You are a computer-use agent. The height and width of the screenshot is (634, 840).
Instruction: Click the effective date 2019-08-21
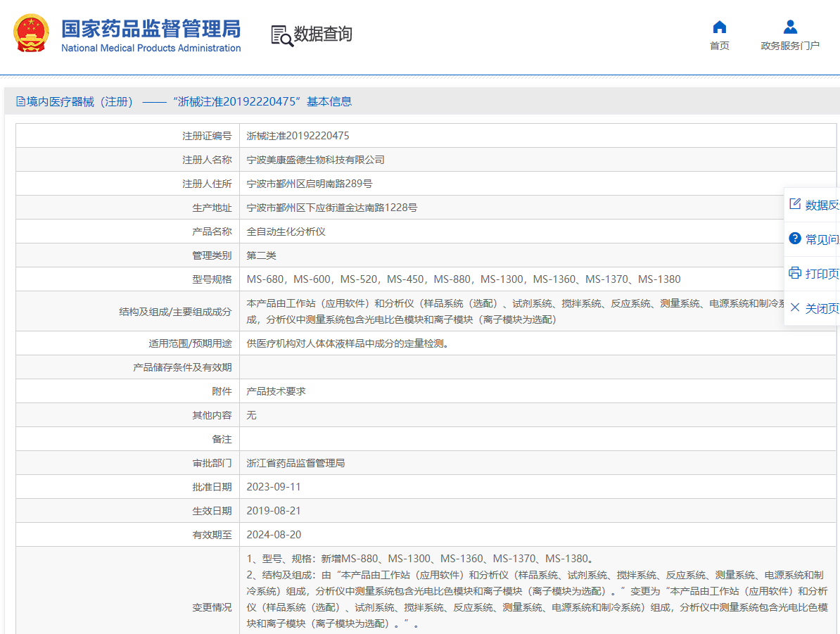[274, 512]
